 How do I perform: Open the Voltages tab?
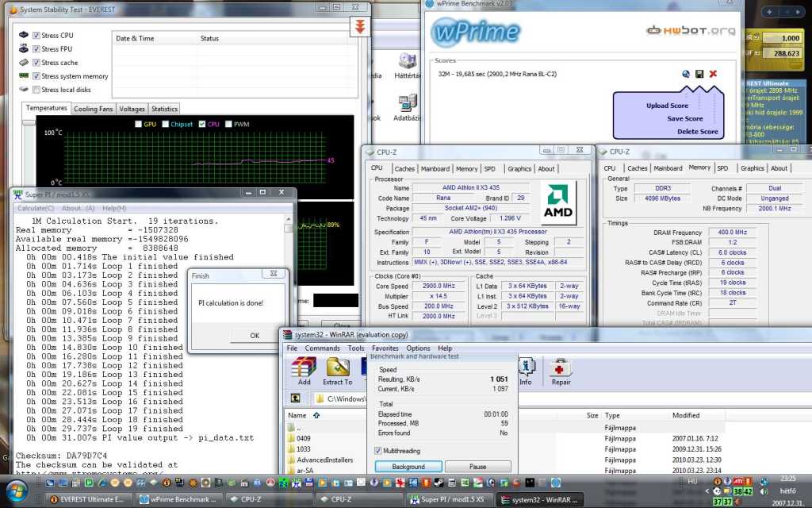pos(132,109)
